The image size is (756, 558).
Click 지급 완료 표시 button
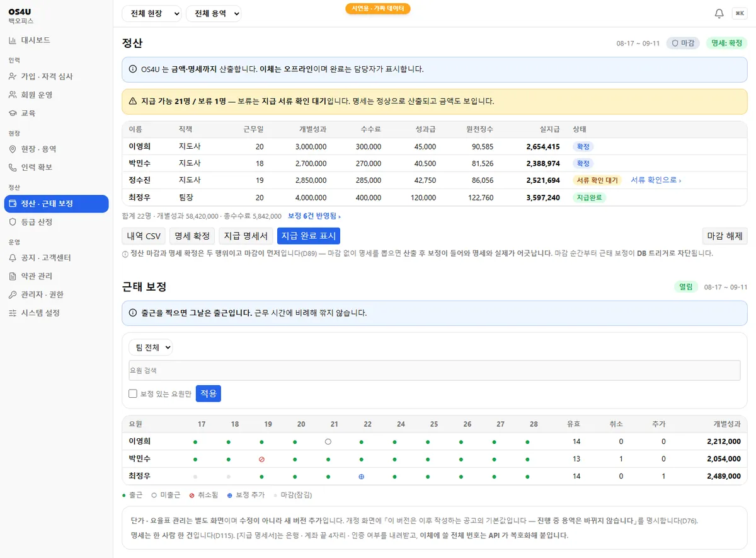point(309,236)
